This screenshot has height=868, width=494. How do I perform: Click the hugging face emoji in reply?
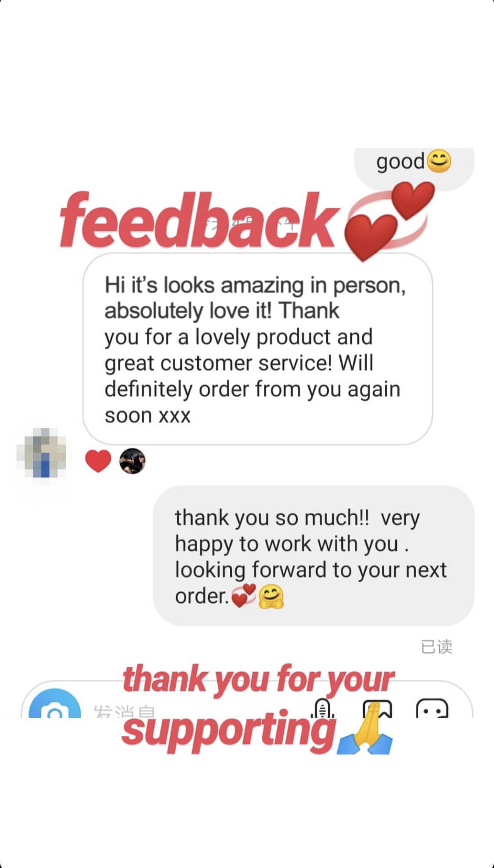[271, 597]
